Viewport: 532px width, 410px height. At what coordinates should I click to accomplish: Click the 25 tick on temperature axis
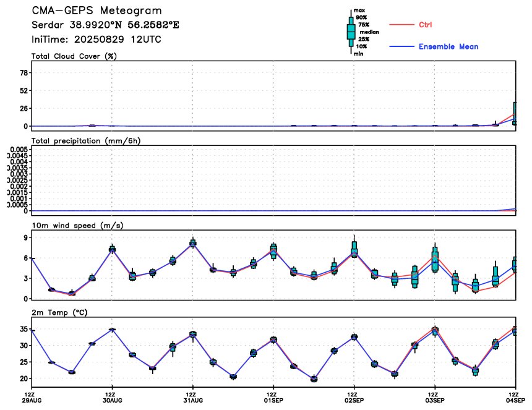coord(24,362)
